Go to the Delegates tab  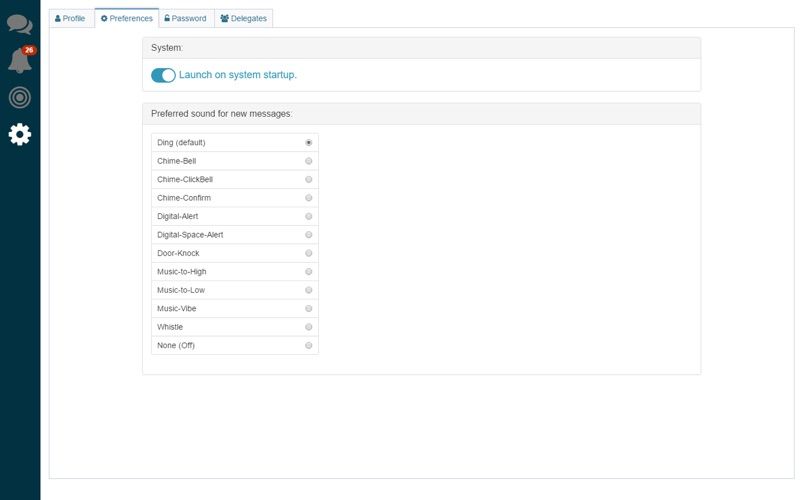[243, 18]
